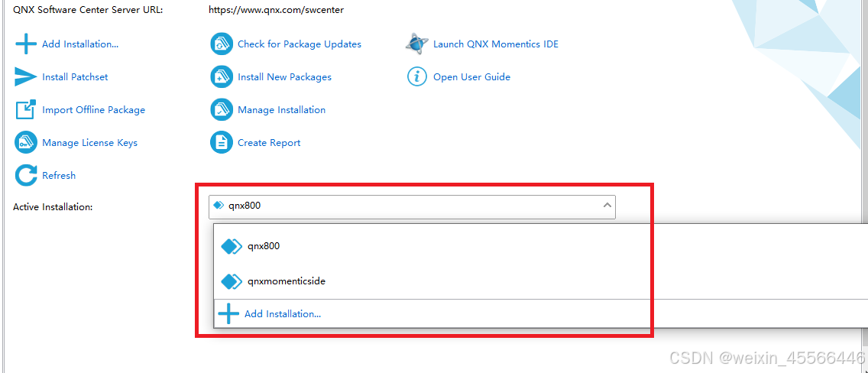Click the server URL https://www.qnx.com/swcenter
The image size is (868, 373).
pyautogui.click(x=277, y=10)
